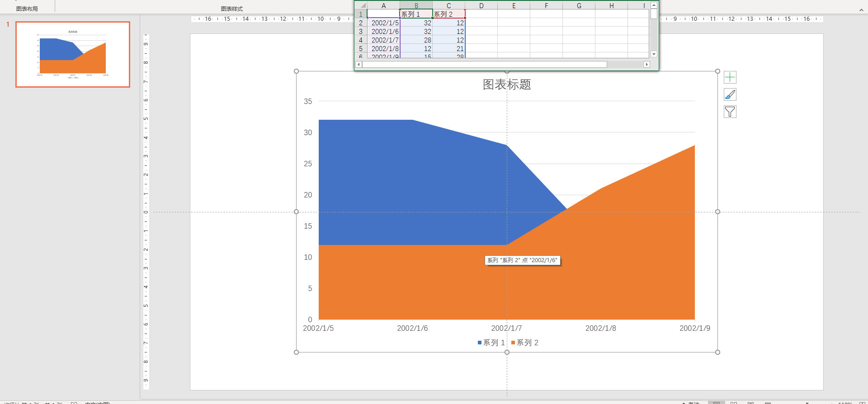Click the chart's bottom-left resize handle
This screenshot has height=404, width=868.
(297, 352)
